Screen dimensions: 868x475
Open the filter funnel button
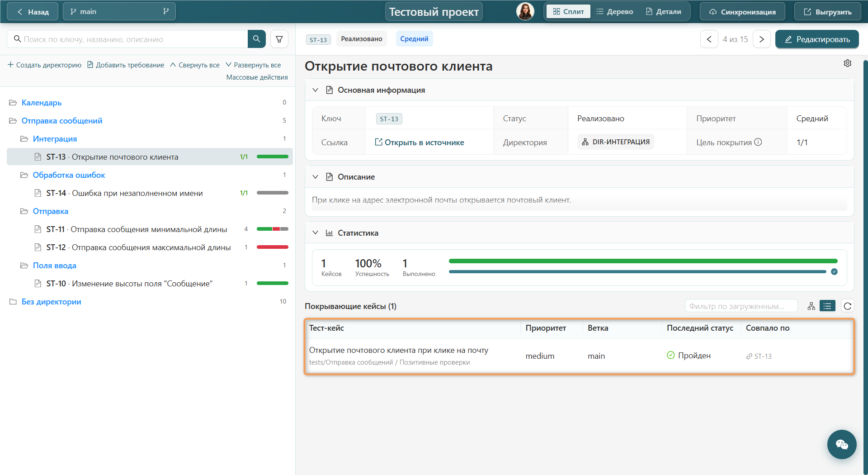[x=279, y=39]
